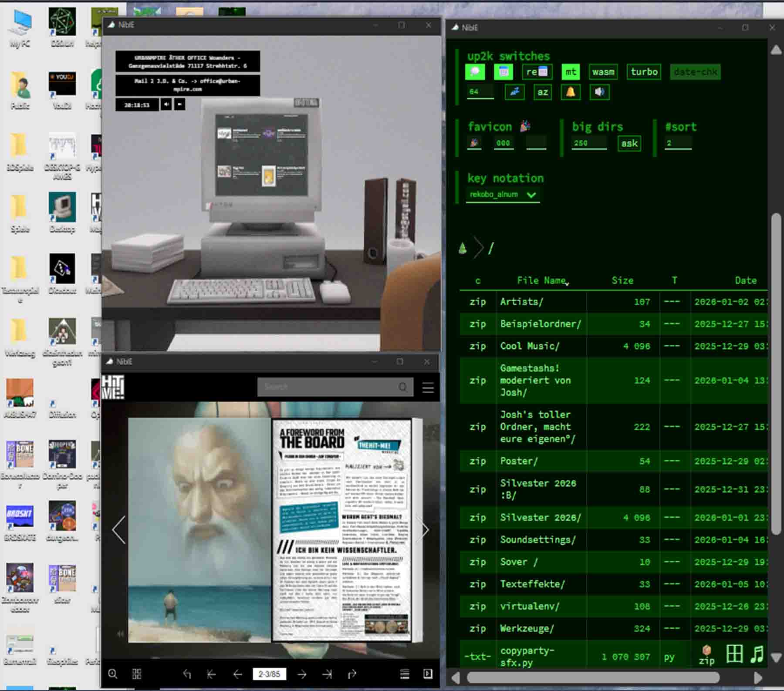Image resolution: width=784 pixels, height=691 pixels.
Task: Click the speaker sound icon in up2k switches
Action: (599, 92)
